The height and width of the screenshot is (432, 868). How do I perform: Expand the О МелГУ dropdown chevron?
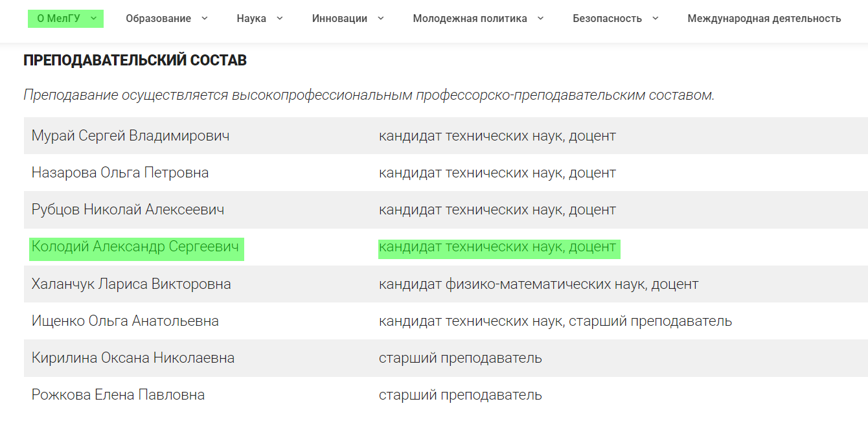[x=95, y=18]
